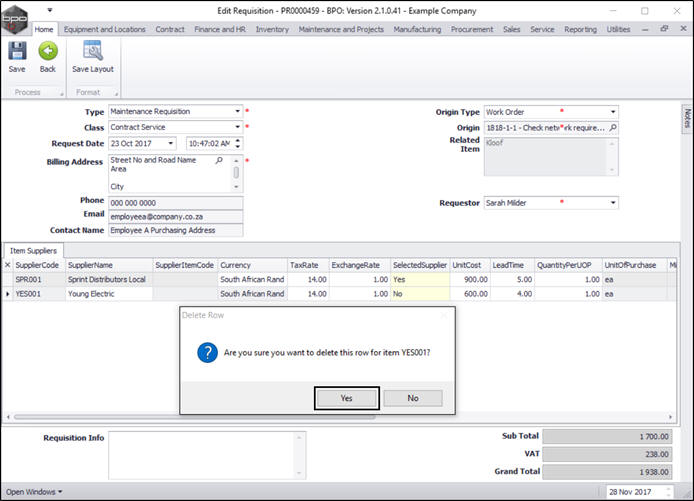Open the quick access dropdown arrow
Screen dimensions: 694x501
pyautogui.click(x=50, y=10)
